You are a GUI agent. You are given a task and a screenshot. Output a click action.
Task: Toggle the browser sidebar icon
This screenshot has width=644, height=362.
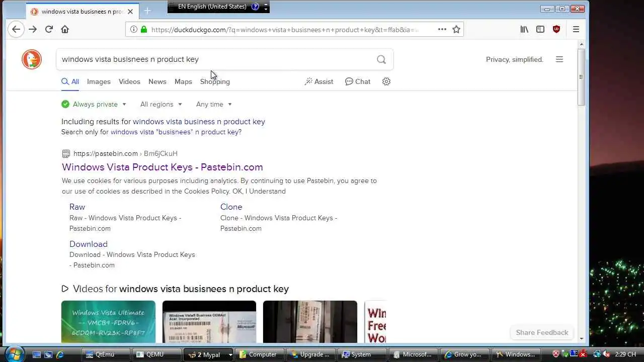pos(540,29)
